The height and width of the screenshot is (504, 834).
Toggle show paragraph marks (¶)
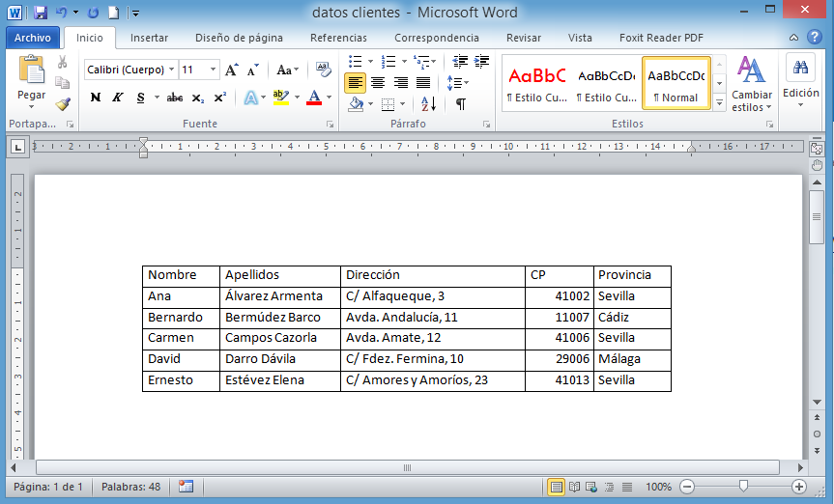[x=461, y=104]
